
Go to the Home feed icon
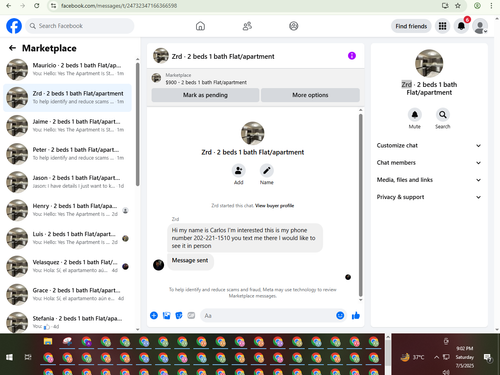pyautogui.click(x=200, y=26)
